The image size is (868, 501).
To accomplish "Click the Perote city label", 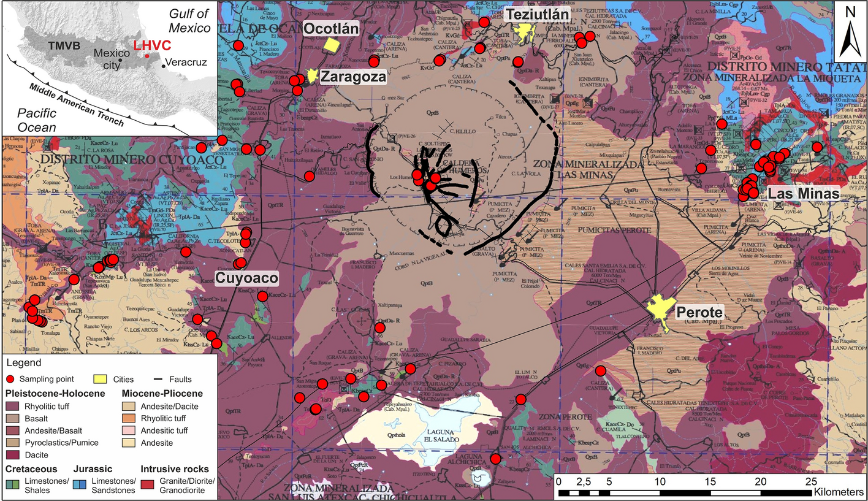I will click(699, 312).
